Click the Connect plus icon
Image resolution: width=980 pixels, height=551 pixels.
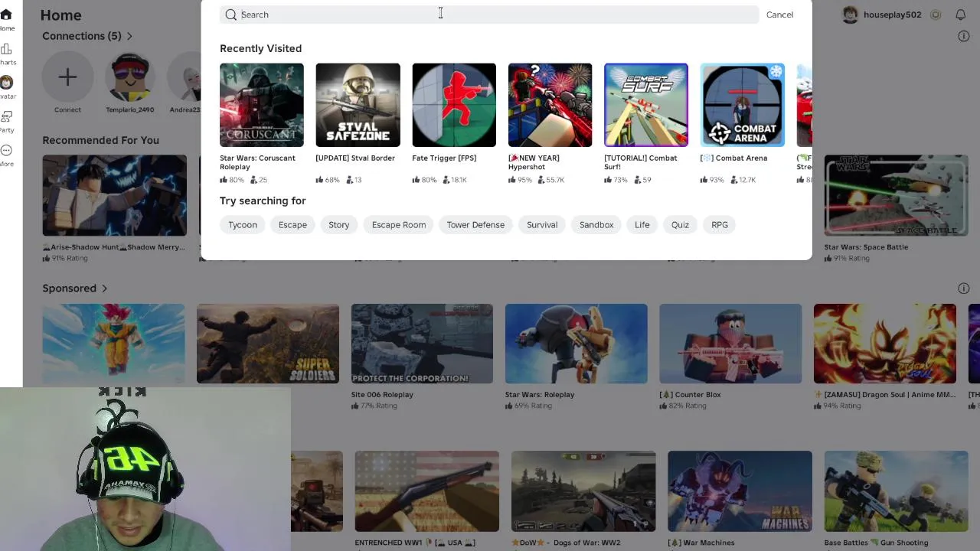[67, 77]
